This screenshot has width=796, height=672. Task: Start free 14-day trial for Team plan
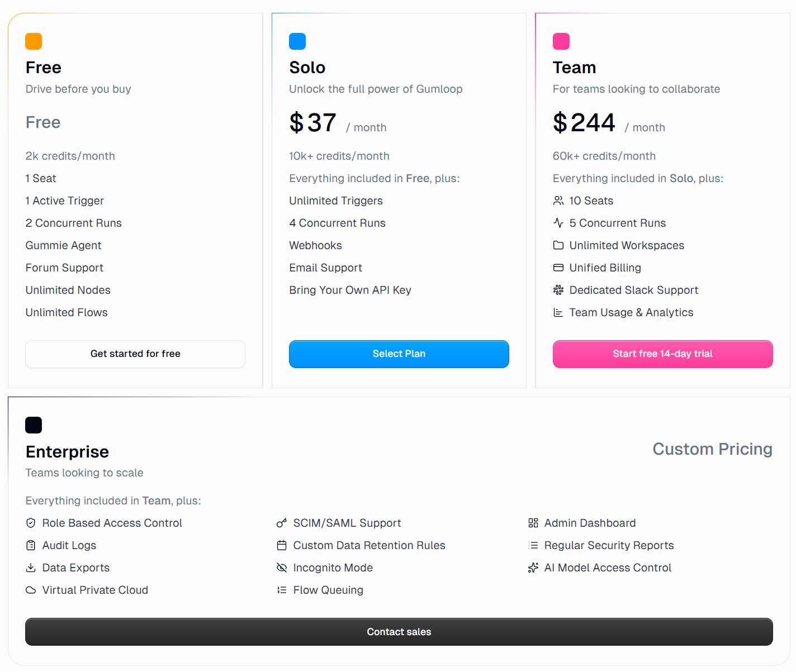(662, 354)
